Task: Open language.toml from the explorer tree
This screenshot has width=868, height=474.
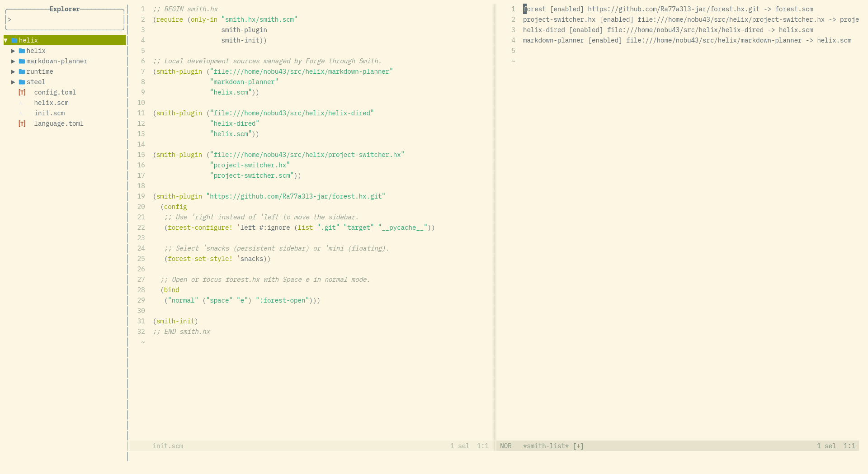Action: [59, 123]
